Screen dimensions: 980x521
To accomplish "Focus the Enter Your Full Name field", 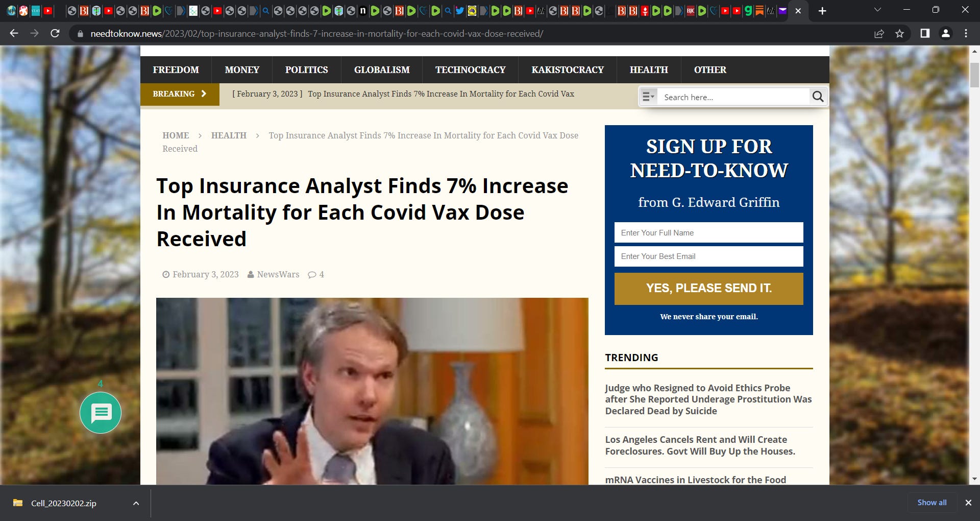I will tap(708, 232).
